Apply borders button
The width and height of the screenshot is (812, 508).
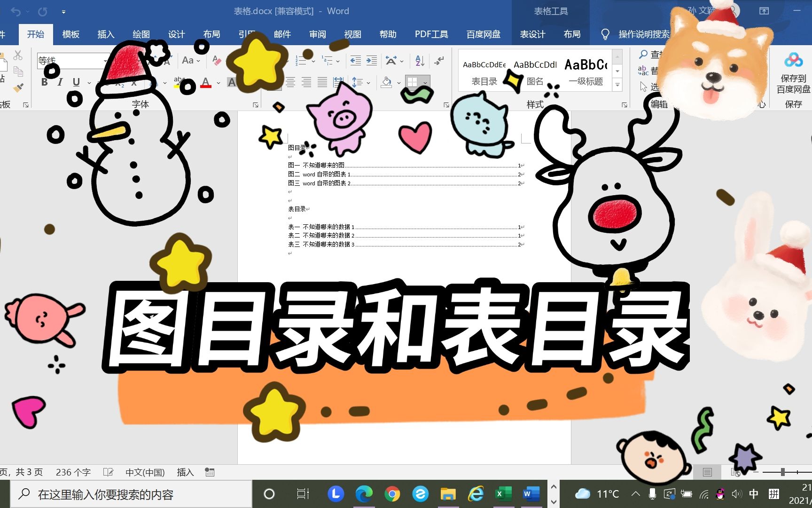pos(412,82)
